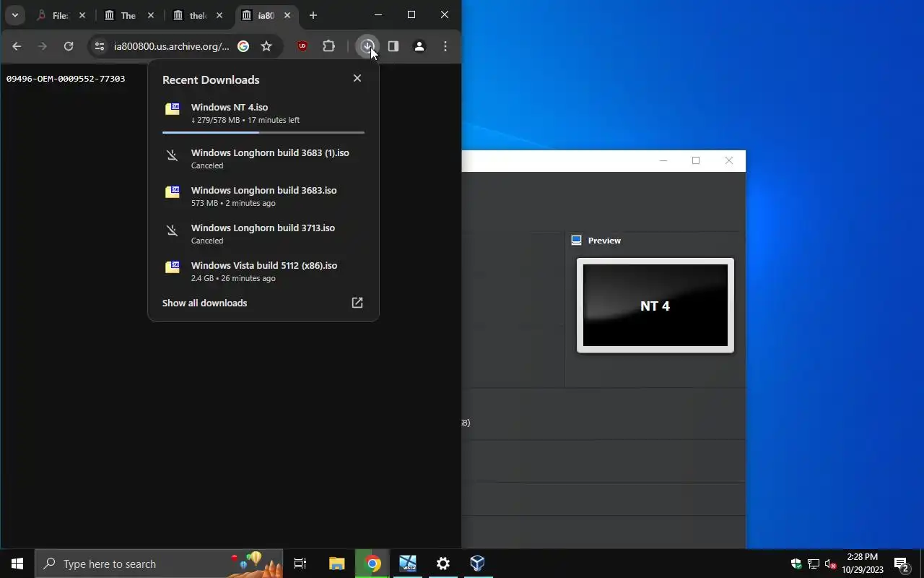Click Show all downloads
This screenshot has height=578, width=924.
pos(204,303)
